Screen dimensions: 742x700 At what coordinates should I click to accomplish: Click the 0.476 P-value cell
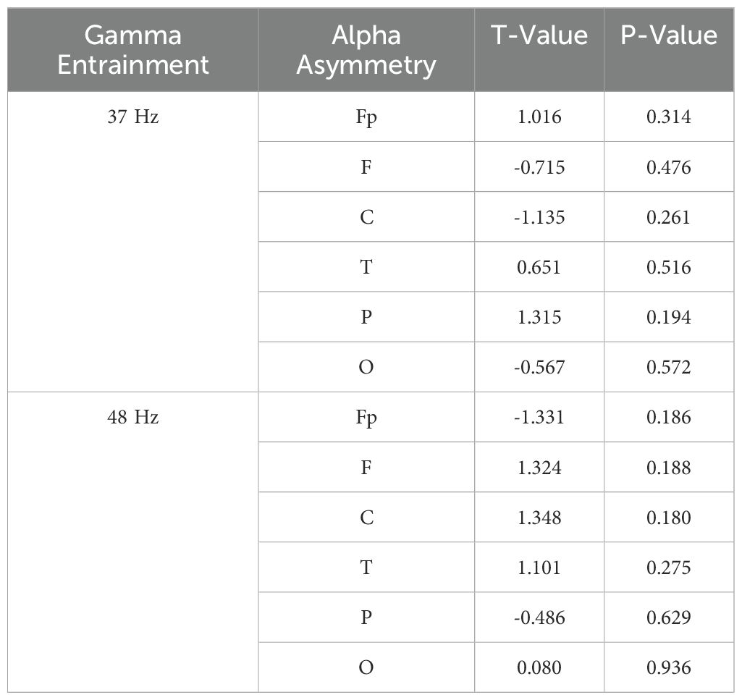coord(669,166)
